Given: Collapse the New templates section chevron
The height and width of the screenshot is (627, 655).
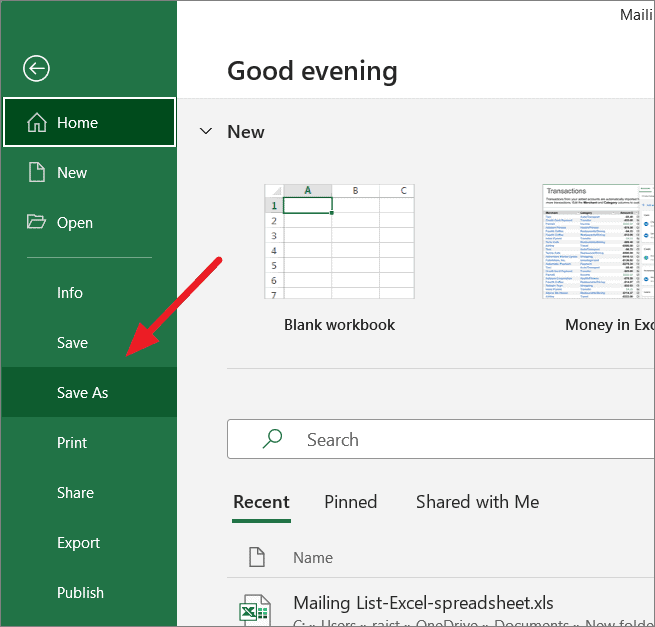Looking at the screenshot, I should click(206, 131).
